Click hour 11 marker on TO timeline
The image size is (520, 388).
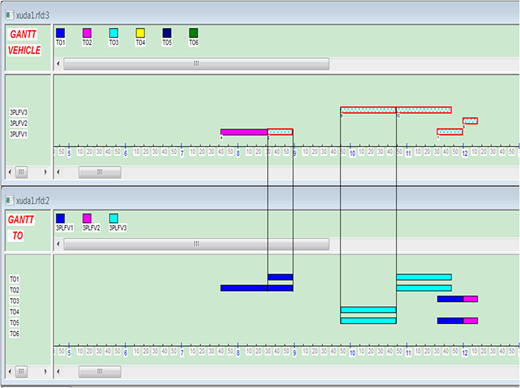tap(409, 353)
